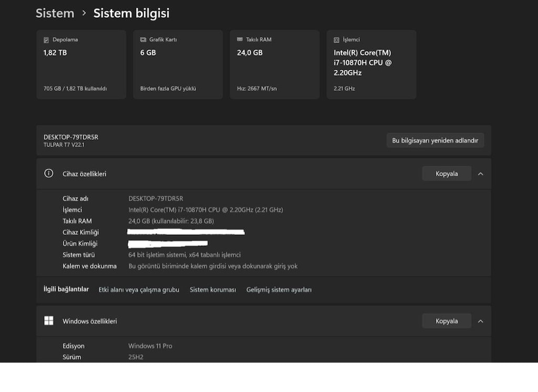Viewport: 538px width, 392px height.
Task: Click the Sürüm label
Action: (71, 357)
